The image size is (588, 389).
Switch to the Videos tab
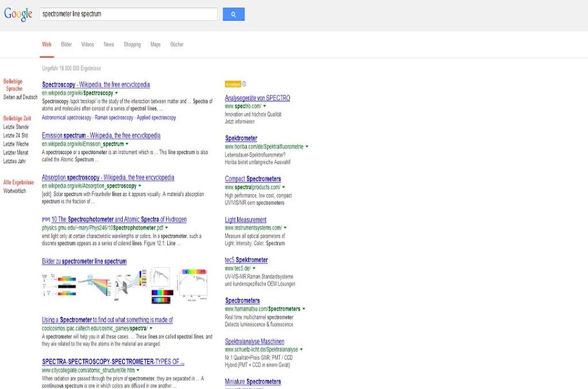tap(88, 44)
